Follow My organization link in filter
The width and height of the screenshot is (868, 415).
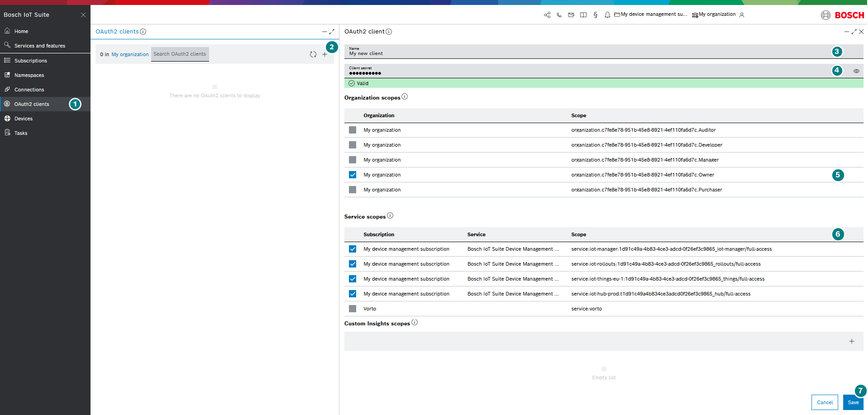tap(130, 54)
